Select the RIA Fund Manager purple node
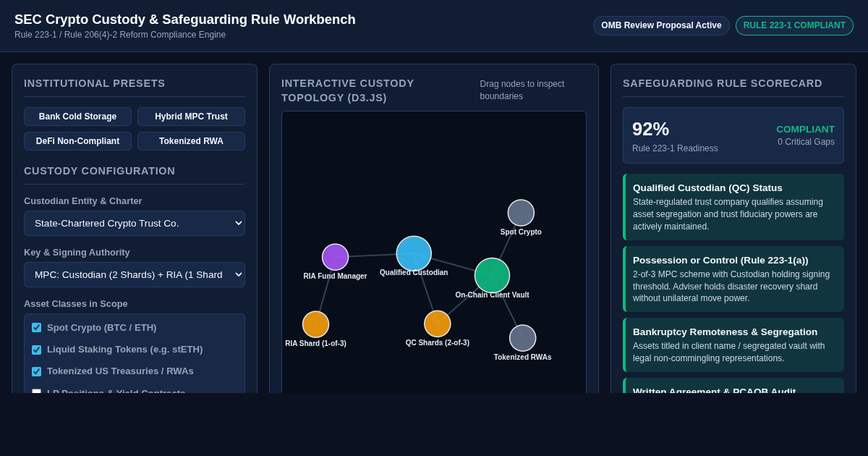Screen dimensions: 868x456 335,257
